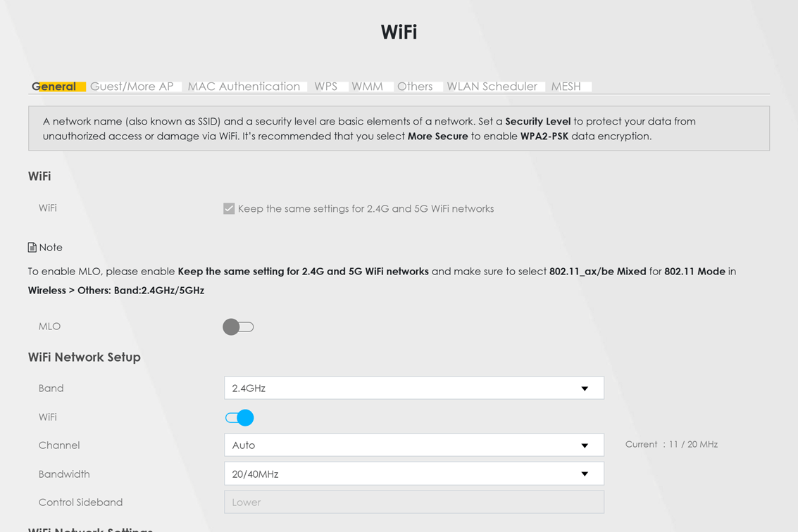
Task: Uncheck Keep the same settings checkbox
Action: [x=229, y=208]
